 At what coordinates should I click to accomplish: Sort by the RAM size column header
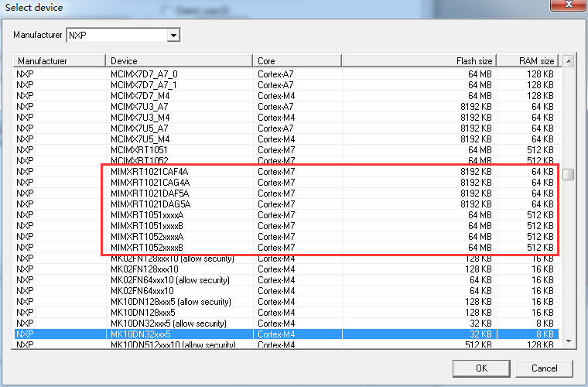click(x=528, y=60)
